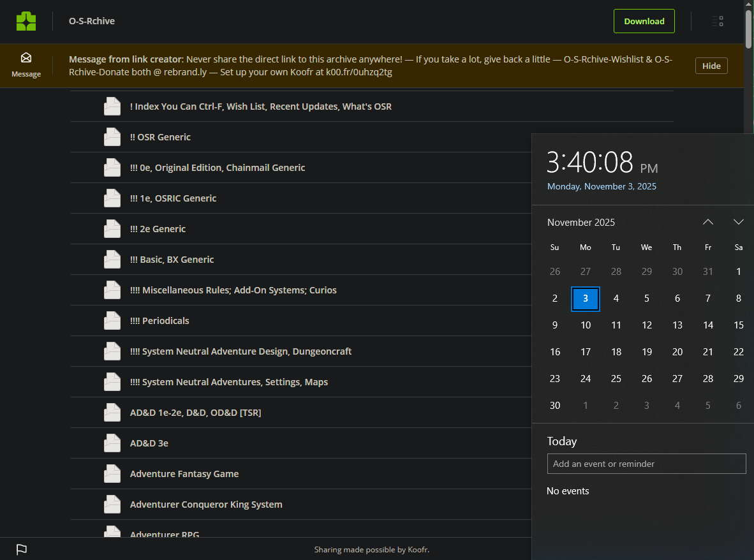Select November 15 in the calendar
The image size is (754, 560).
739,325
